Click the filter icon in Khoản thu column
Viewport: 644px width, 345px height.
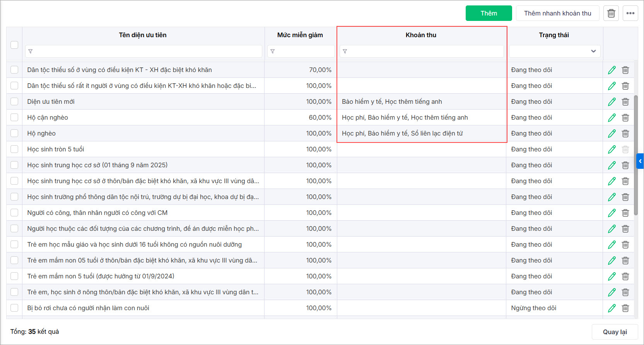[x=345, y=51]
